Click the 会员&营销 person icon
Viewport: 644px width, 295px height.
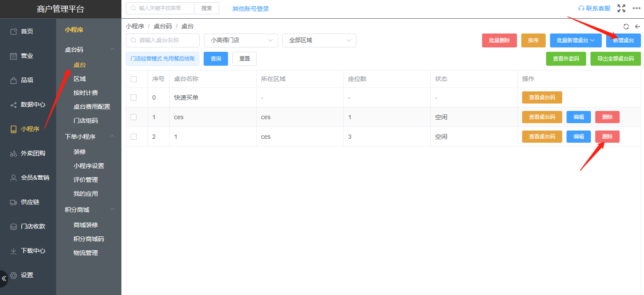click(x=13, y=178)
